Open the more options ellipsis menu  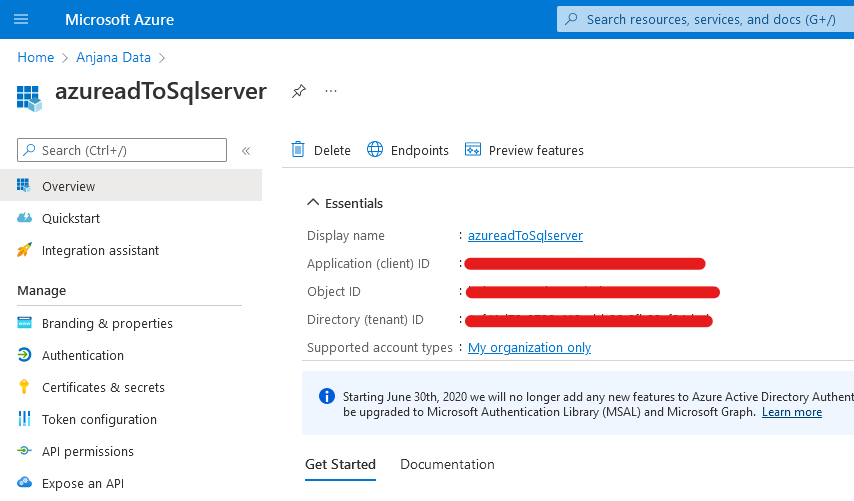point(331,91)
